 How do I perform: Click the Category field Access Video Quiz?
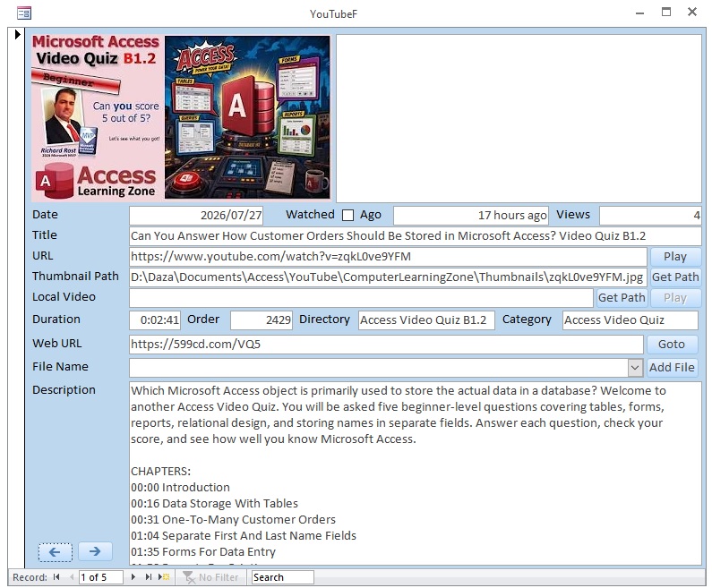coord(631,320)
